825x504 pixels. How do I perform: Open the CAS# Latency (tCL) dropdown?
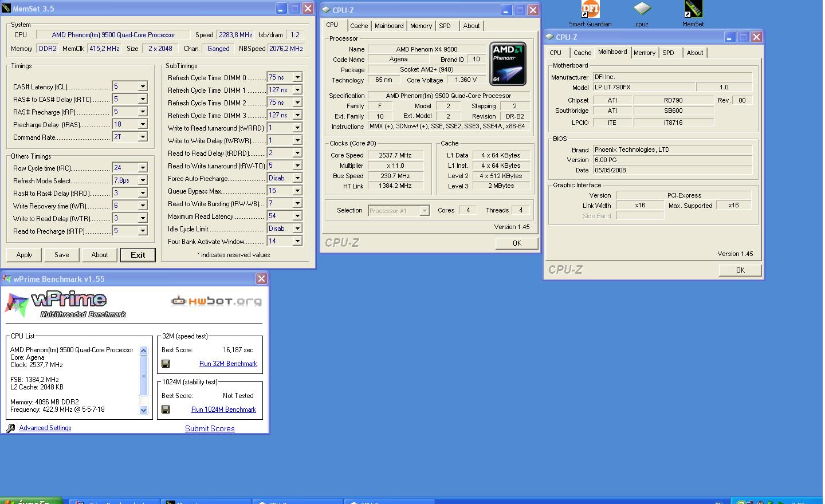click(143, 86)
